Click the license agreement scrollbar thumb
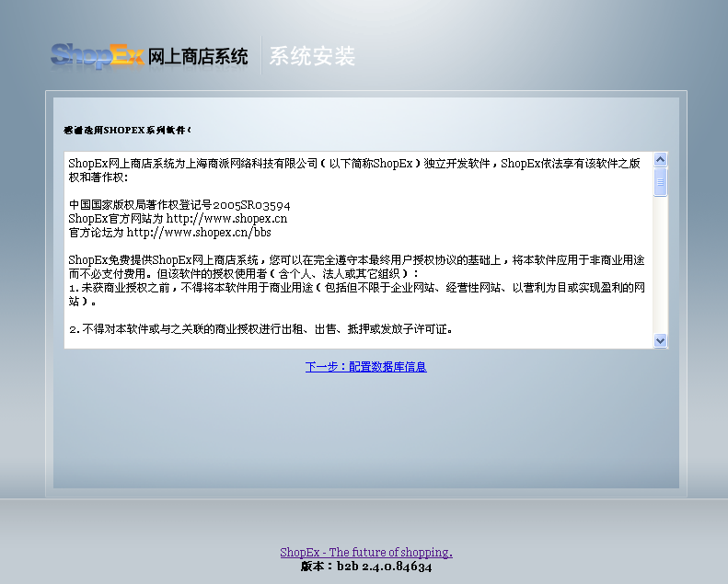The width and height of the screenshot is (728, 584). point(660,182)
